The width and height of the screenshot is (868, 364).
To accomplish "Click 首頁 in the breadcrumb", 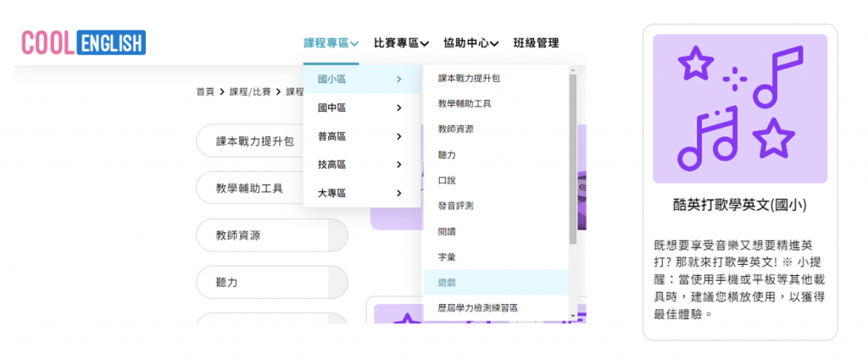I will [205, 91].
